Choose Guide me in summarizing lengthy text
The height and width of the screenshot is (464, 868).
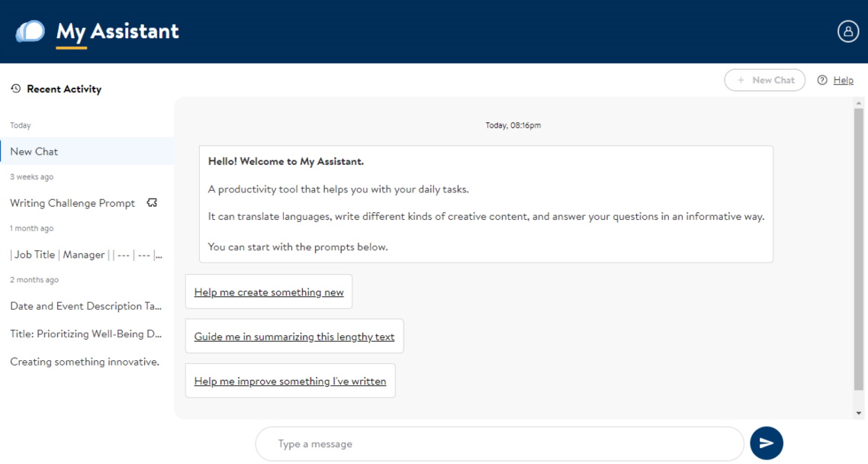[x=294, y=337]
